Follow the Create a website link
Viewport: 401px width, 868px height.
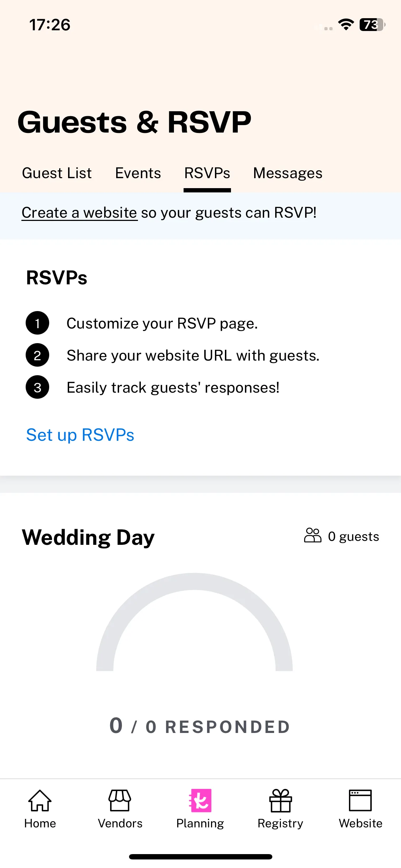click(79, 213)
